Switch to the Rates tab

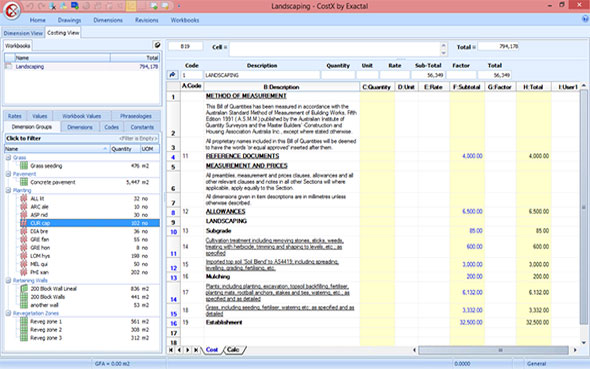click(15, 116)
